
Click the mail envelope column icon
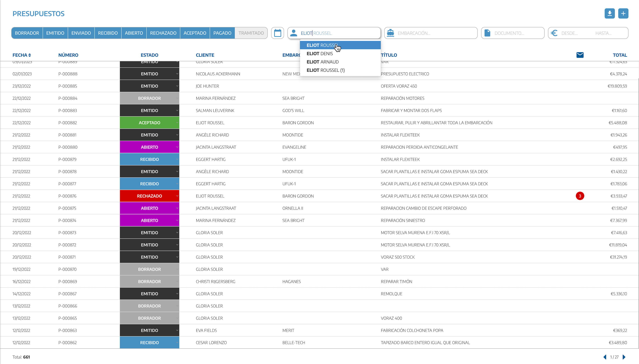click(x=580, y=55)
